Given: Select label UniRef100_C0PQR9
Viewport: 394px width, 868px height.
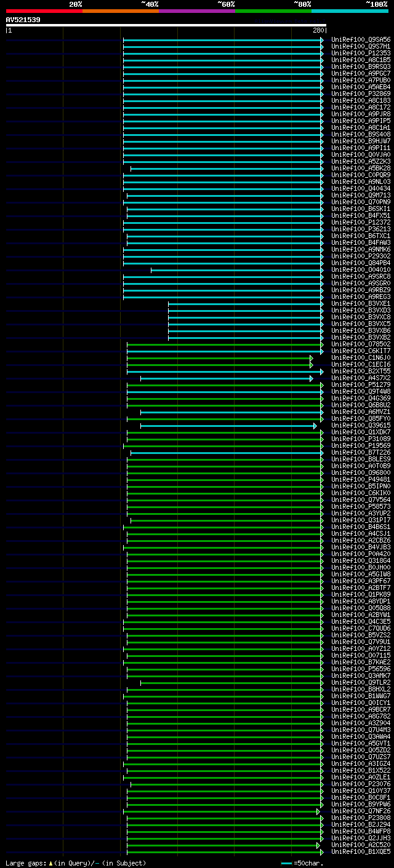Looking at the screenshot, I should point(361,175).
